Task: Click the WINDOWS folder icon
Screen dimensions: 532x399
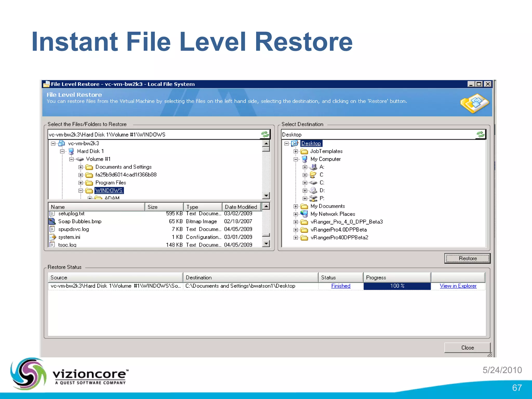Action: point(89,191)
